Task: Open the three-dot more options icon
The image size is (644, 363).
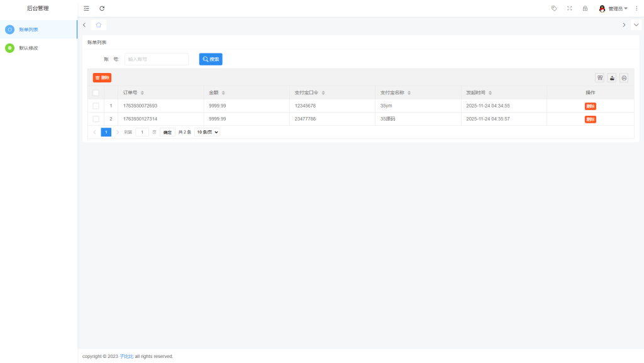Action: pos(636,8)
